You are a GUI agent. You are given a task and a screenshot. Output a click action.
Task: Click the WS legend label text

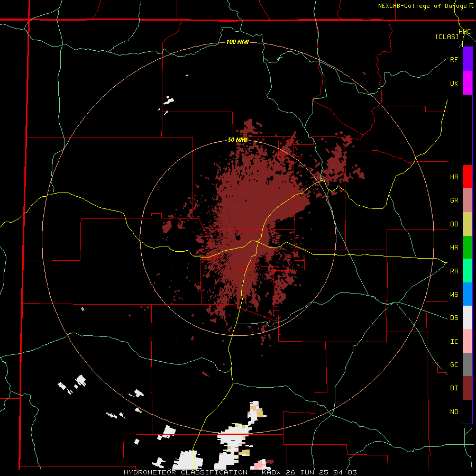[x=454, y=295]
